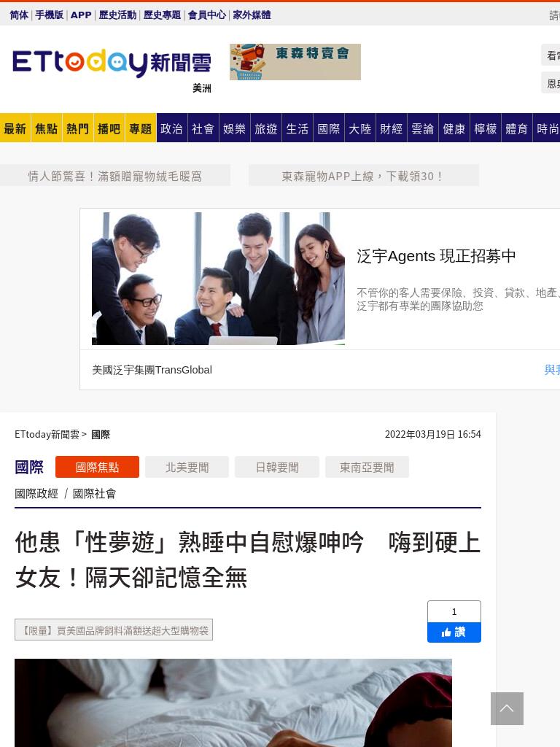Click the 國際社會 sub-category link

pyautogui.click(x=94, y=494)
